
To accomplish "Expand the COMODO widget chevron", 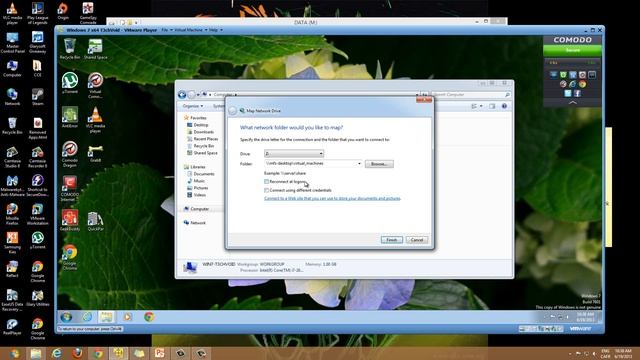I will pos(573,103).
